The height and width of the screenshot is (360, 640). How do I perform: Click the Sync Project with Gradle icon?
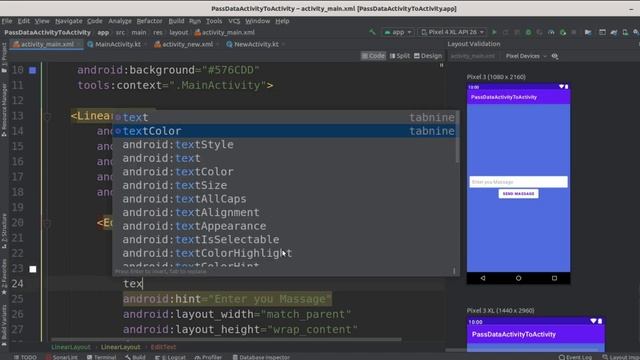(614, 32)
